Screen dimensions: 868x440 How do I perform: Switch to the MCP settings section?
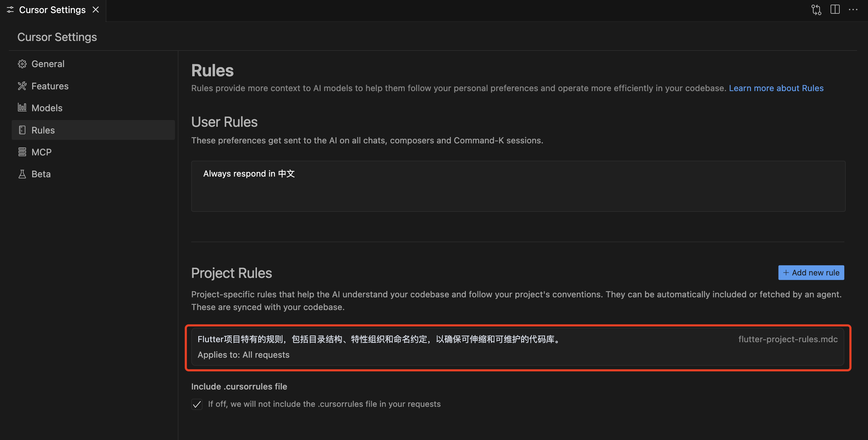point(41,152)
